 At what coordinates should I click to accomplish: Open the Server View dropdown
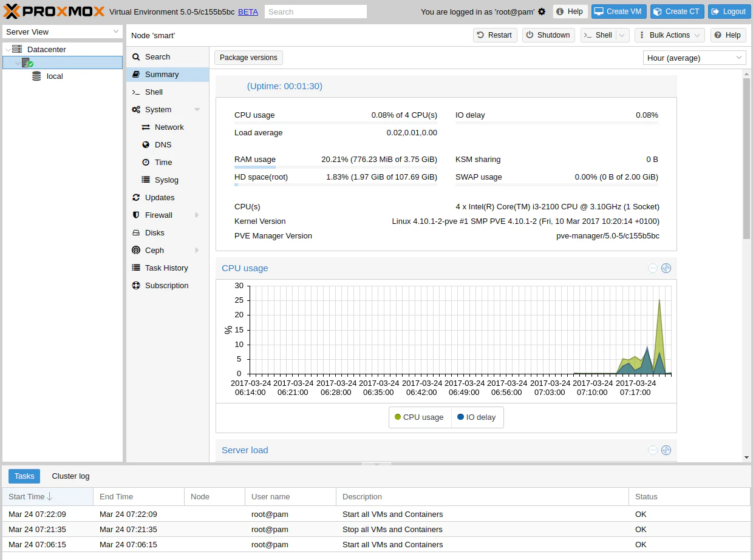click(63, 32)
